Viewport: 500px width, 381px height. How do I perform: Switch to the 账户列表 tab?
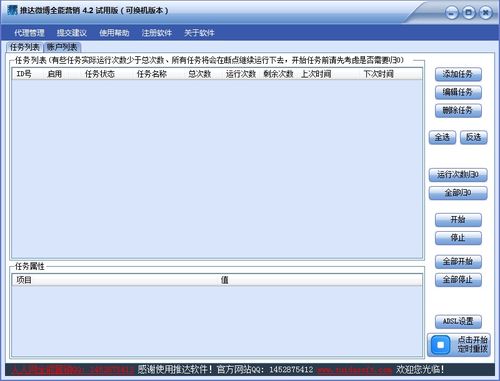(62, 47)
